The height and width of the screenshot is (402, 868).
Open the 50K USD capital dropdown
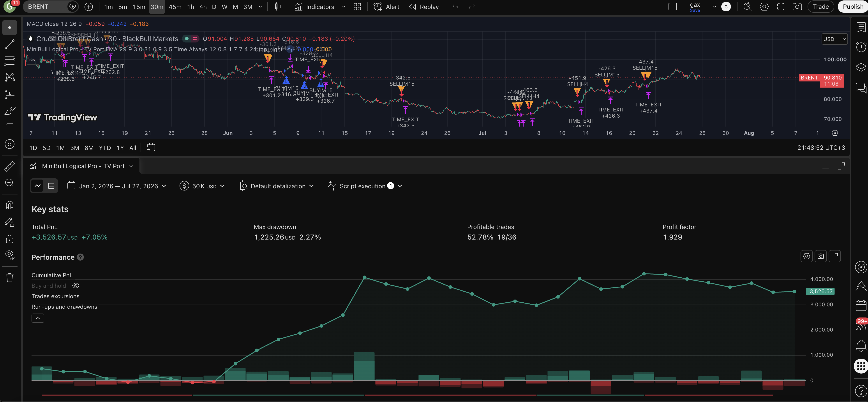coord(202,186)
